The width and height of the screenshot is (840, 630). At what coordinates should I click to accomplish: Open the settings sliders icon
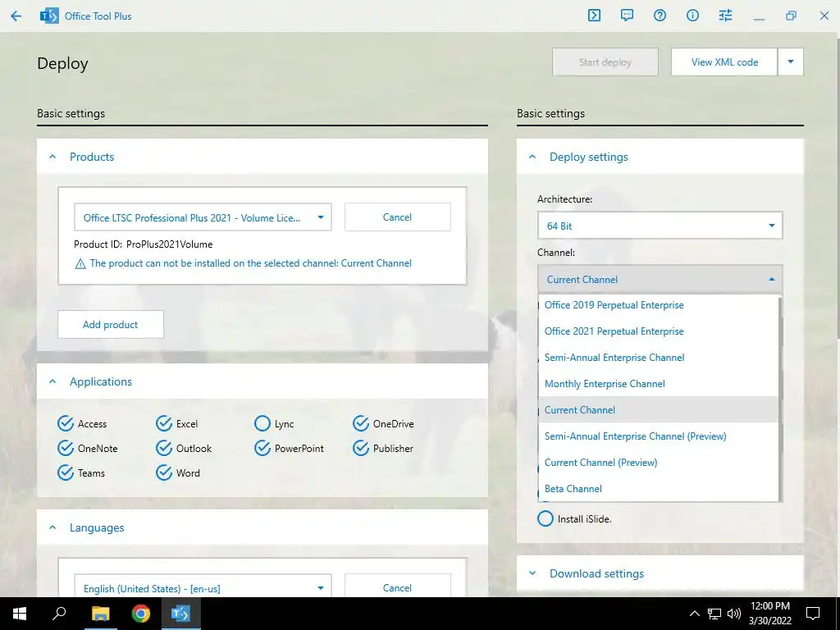coord(725,16)
